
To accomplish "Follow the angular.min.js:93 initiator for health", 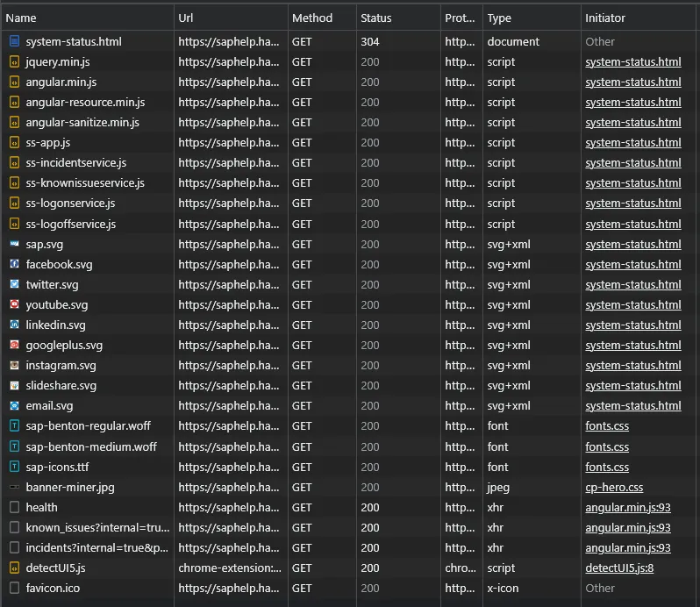I will point(627,507).
